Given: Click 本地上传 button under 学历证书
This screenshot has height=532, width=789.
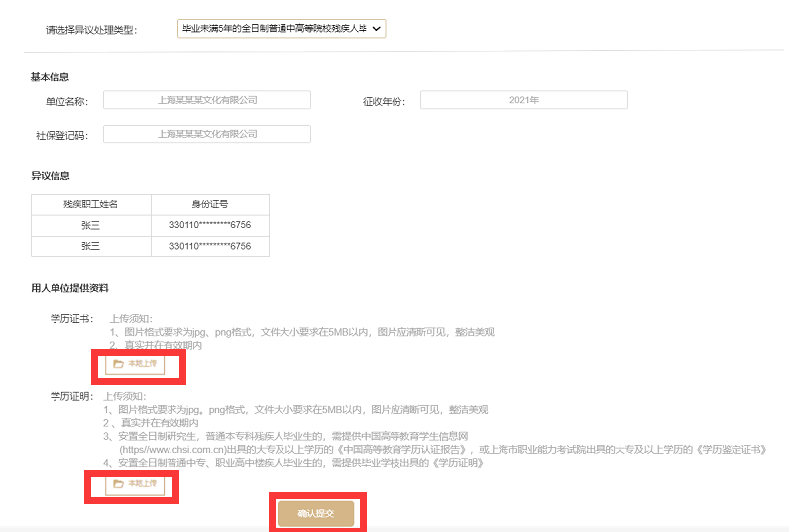Looking at the screenshot, I should (136, 364).
